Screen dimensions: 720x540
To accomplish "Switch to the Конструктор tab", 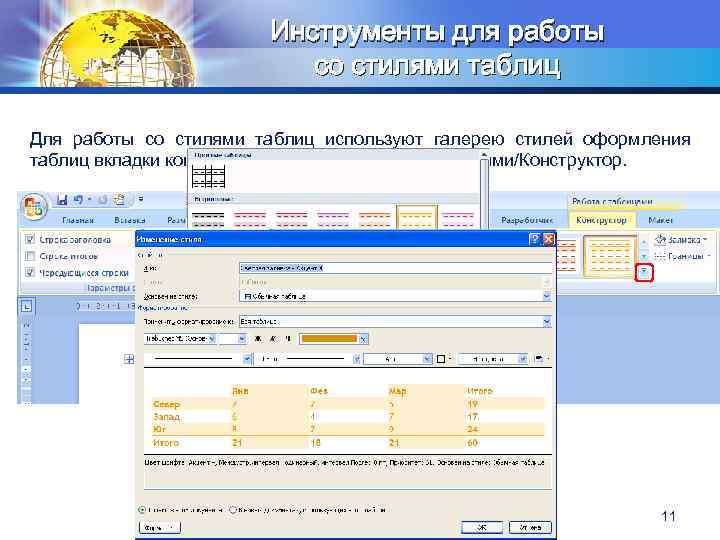I will (602, 220).
